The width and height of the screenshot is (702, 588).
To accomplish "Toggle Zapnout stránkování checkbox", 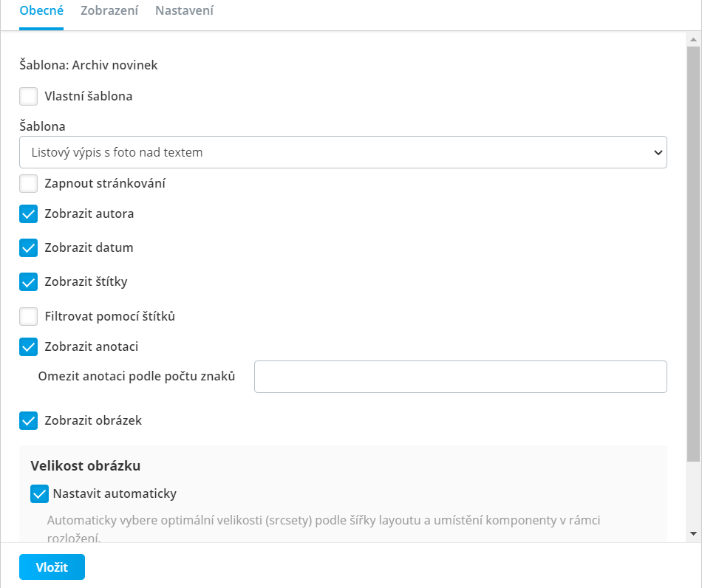I will point(28,183).
